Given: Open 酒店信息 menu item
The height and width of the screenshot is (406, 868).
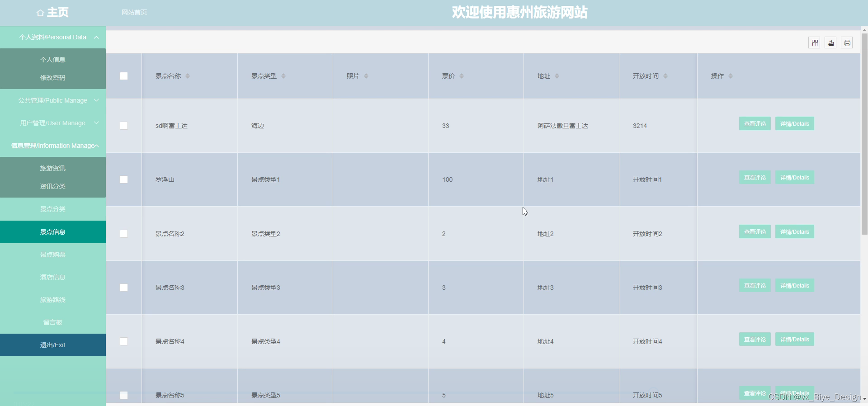Looking at the screenshot, I should coord(53,277).
